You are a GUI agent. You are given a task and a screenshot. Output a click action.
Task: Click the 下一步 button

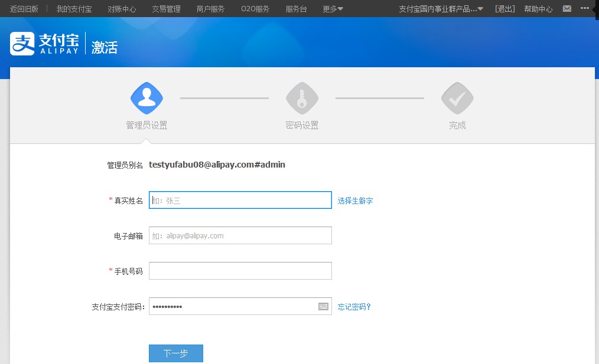175,353
